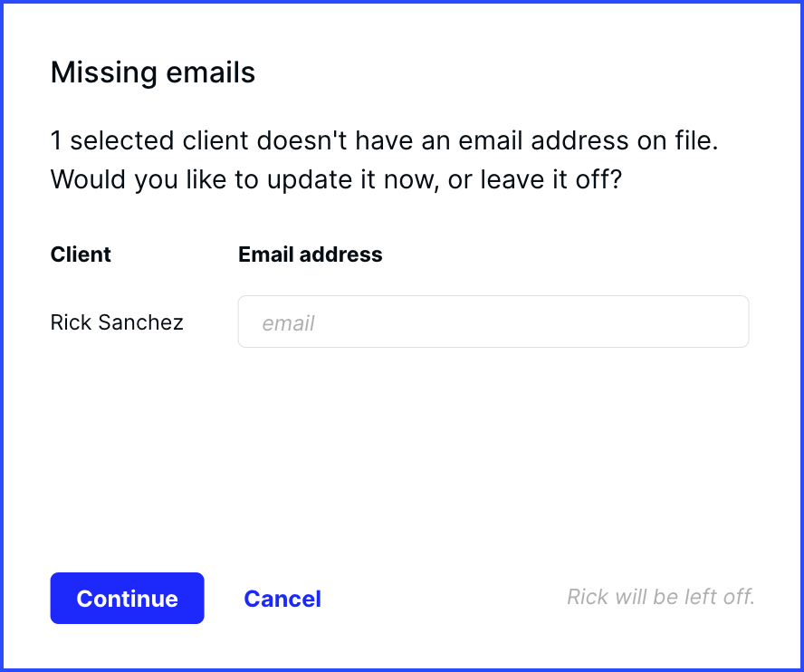
Task: Click the word 'emails' in the dialog title
Action: click(211, 72)
